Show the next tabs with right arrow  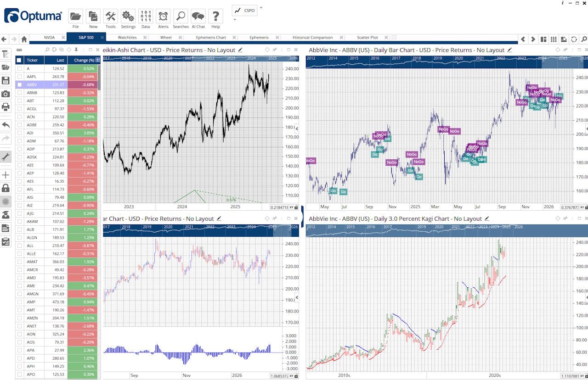click(533, 39)
